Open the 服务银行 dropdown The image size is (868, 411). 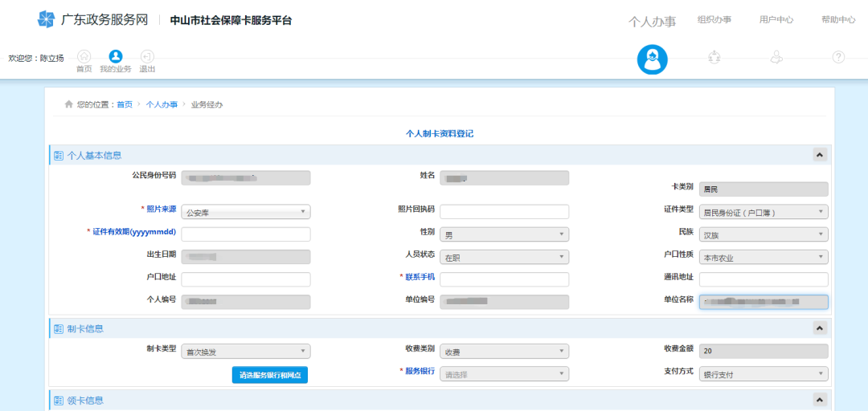point(504,374)
